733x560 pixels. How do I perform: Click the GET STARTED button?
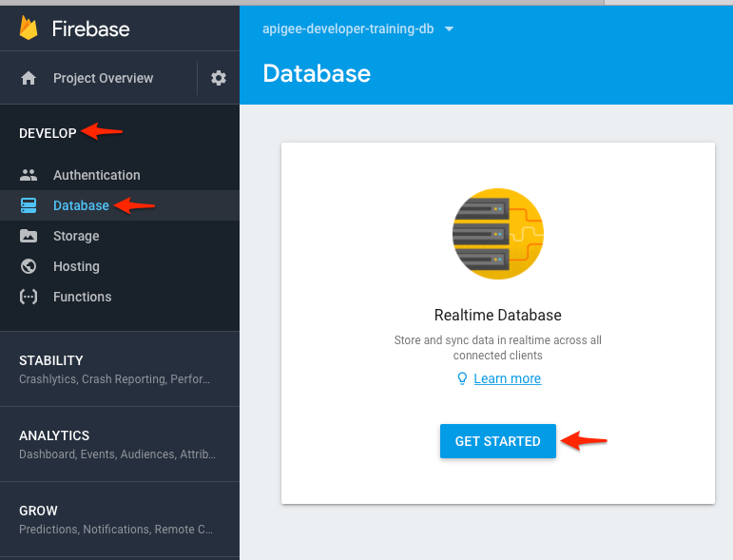[498, 441]
